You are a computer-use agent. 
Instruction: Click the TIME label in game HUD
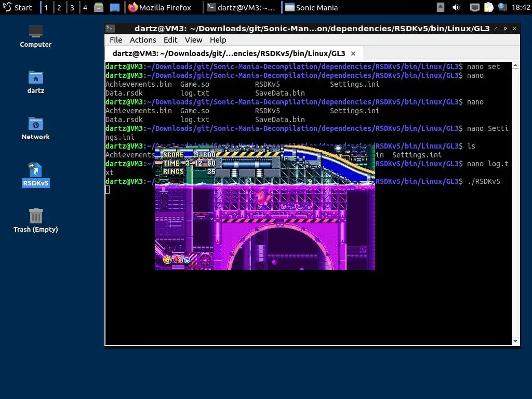coord(171,163)
